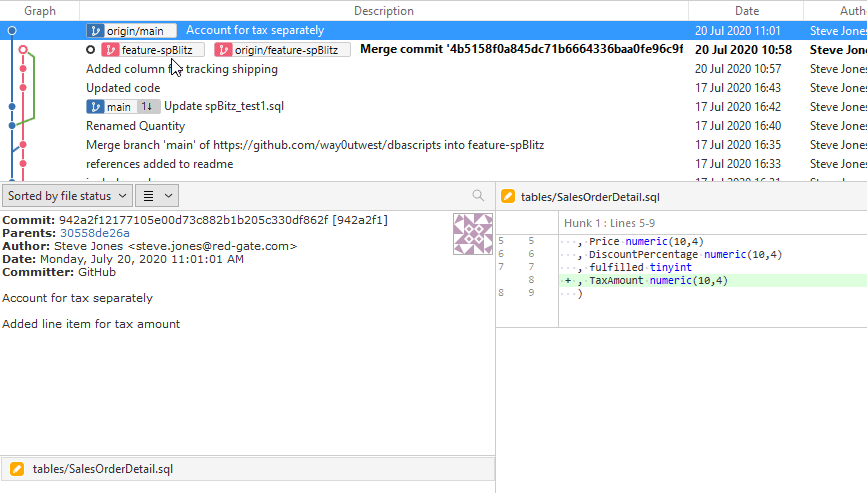Click the origin/main branch label
Image resolution: width=867 pixels, height=493 pixels.
click(x=132, y=31)
